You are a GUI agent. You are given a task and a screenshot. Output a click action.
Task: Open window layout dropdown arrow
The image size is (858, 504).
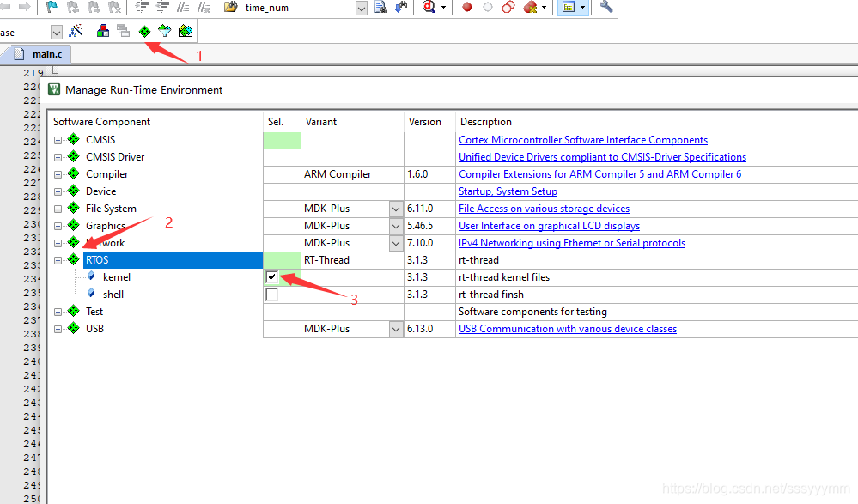coord(583,8)
